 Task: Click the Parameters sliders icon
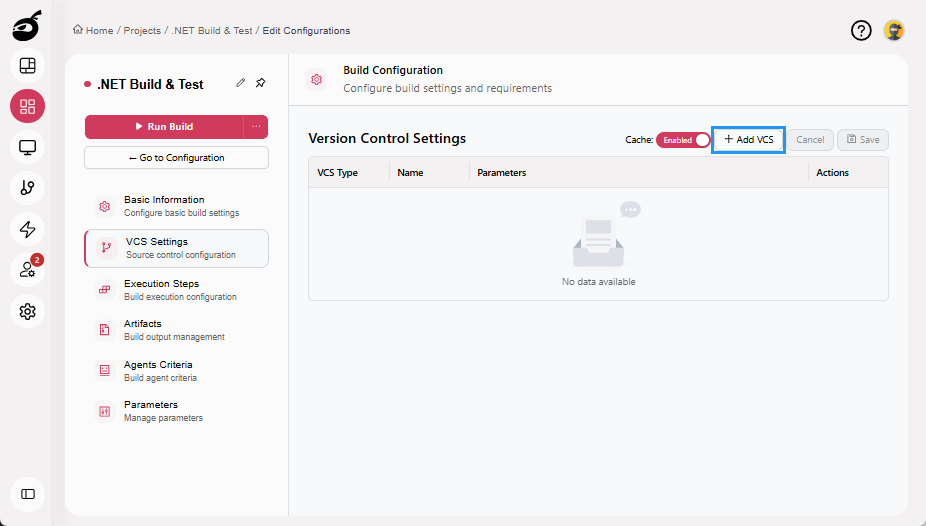[x=105, y=411]
